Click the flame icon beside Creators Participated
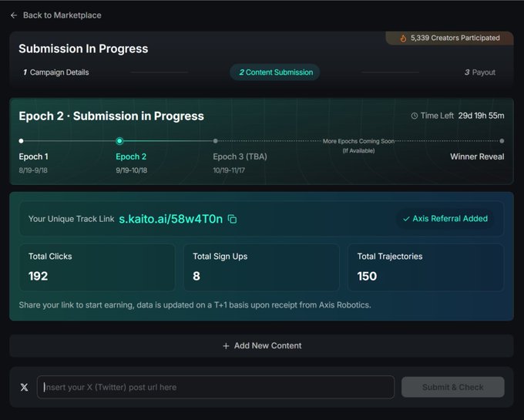524x420 pixels. 403,38
